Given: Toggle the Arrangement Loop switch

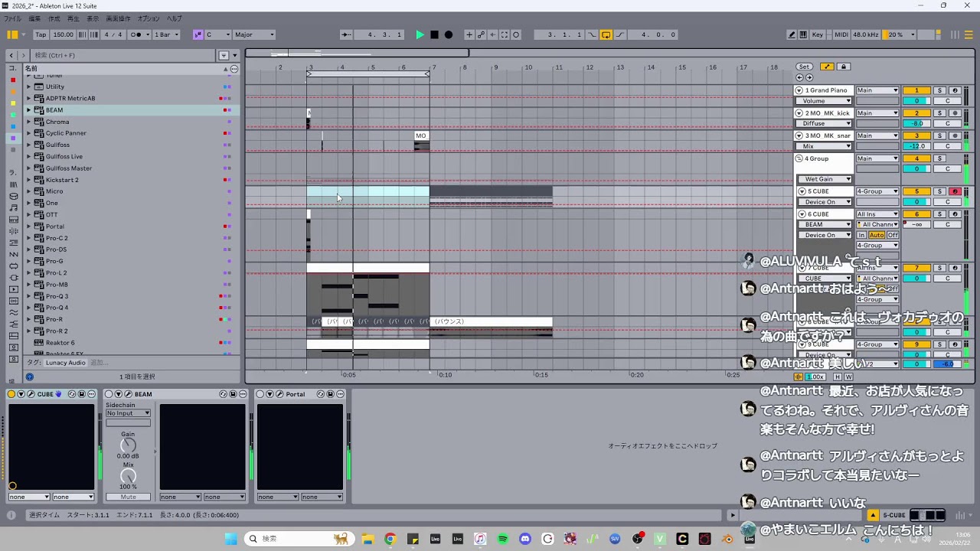Looking at the screenshot, I should point(606,34).
